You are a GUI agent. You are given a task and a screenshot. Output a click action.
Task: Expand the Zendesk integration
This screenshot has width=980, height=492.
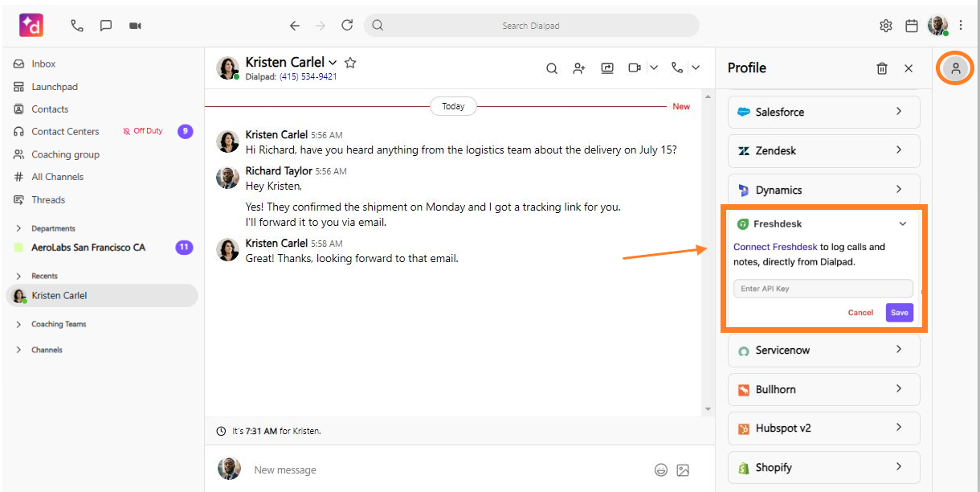824,150
